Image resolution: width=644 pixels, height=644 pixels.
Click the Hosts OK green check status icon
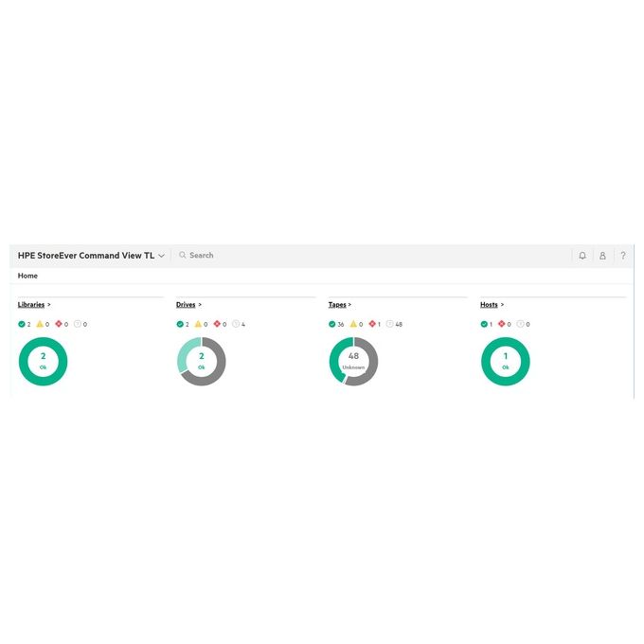(484, 324)
